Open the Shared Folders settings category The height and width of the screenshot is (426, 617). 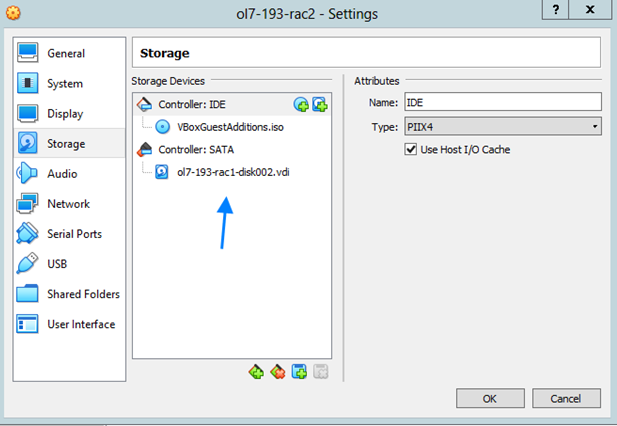[x=69, y=294]
